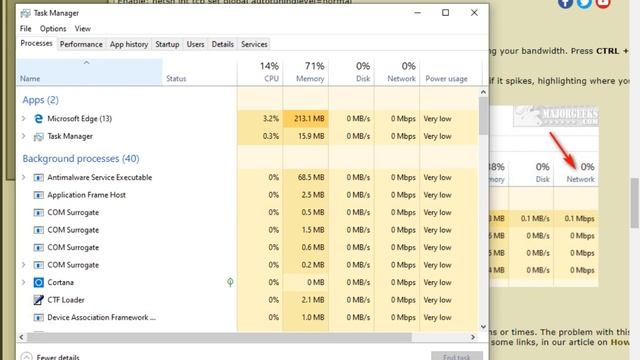Click the 15.9 MB memory cell
Image resolution: width=640 pixels, height=360 pixels.
(x=306, y=136)
